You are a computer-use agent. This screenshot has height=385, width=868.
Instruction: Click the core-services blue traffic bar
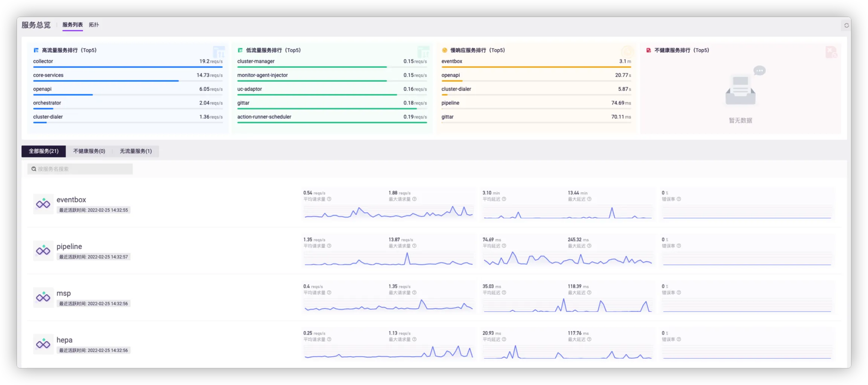pos(106,81)
